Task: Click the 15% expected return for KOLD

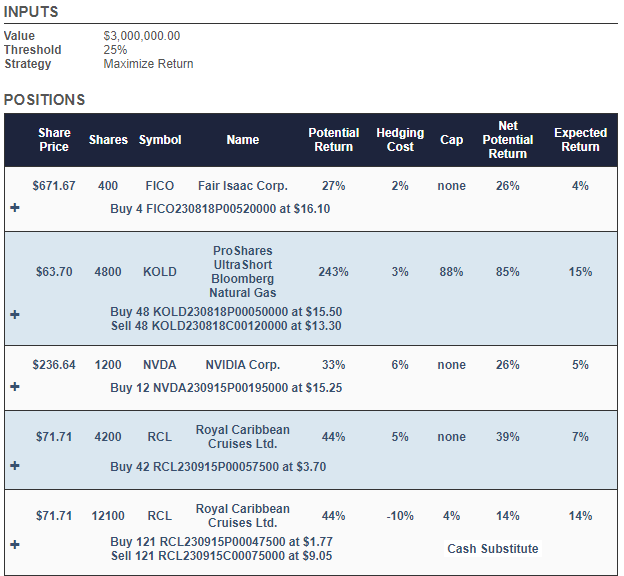Action: 580,272
